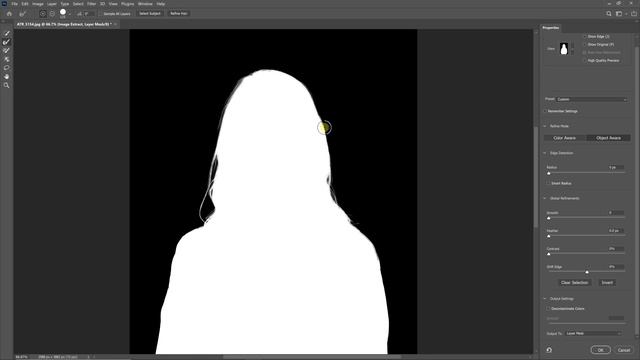Close the document tab
The height and width of the screenshot is (360, 640).
tap(116, 24)
